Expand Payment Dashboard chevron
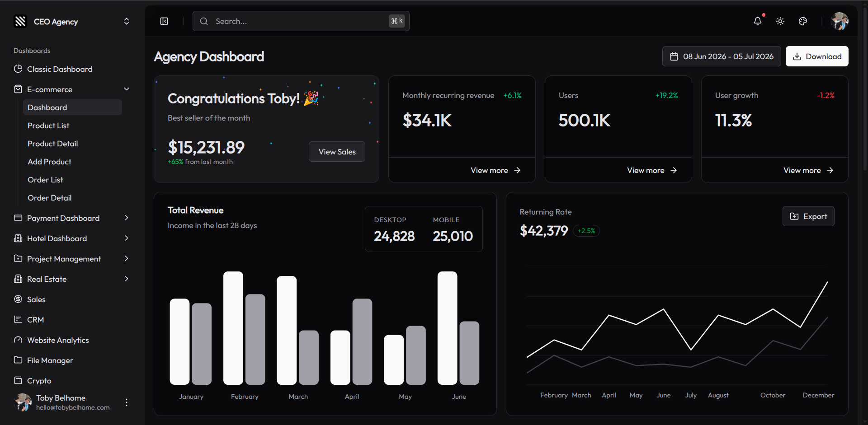This screenshot has height=425, width=868. (x=127, y=218)
